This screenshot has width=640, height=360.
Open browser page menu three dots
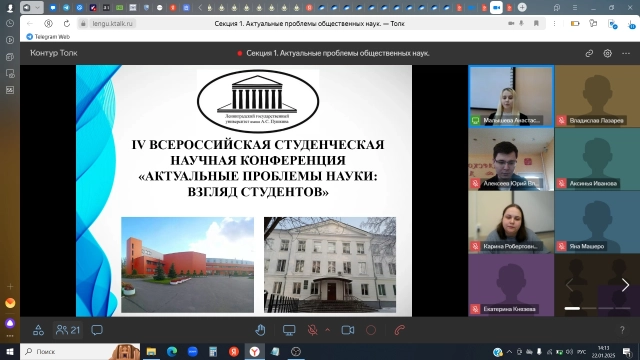(x=554, y=24)
